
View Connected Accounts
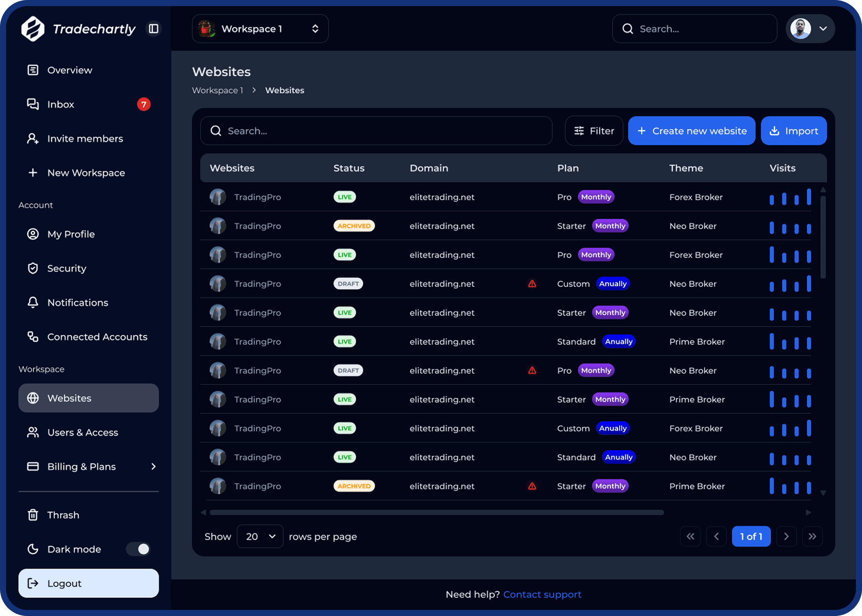97,336
